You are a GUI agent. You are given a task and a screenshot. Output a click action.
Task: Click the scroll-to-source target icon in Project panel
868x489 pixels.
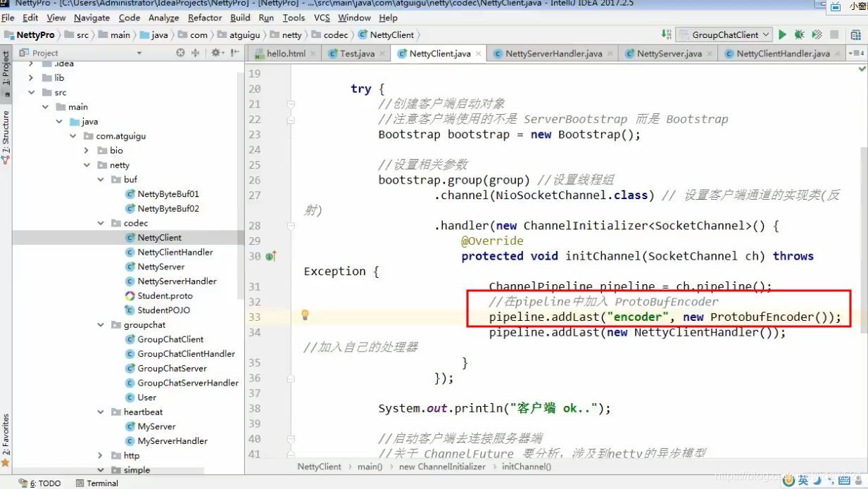[180, 53]
